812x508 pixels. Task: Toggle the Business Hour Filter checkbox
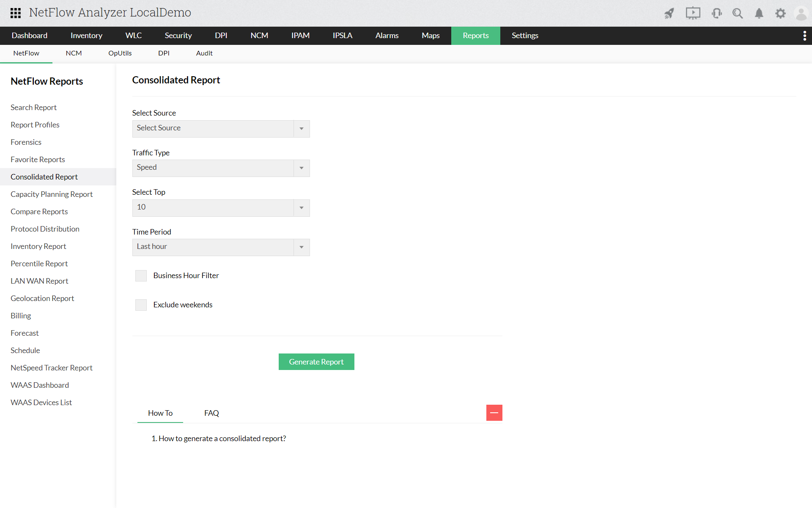pos(140,275)
